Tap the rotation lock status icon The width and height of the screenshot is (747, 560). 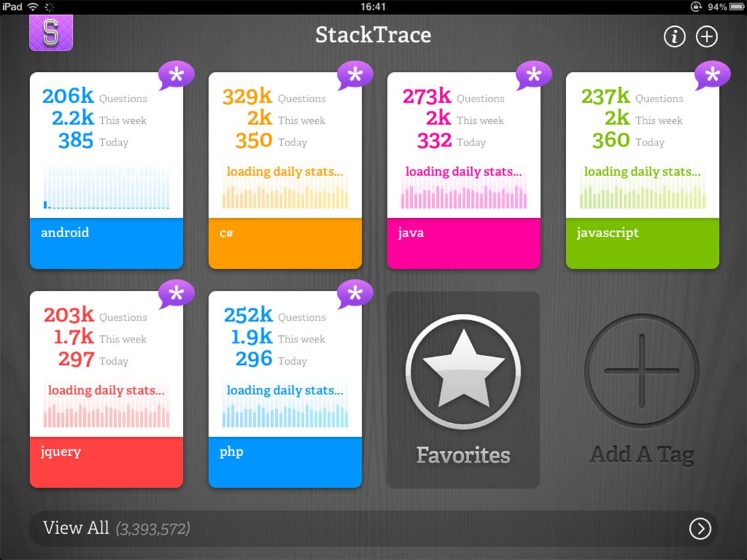[x=695, y=7]
